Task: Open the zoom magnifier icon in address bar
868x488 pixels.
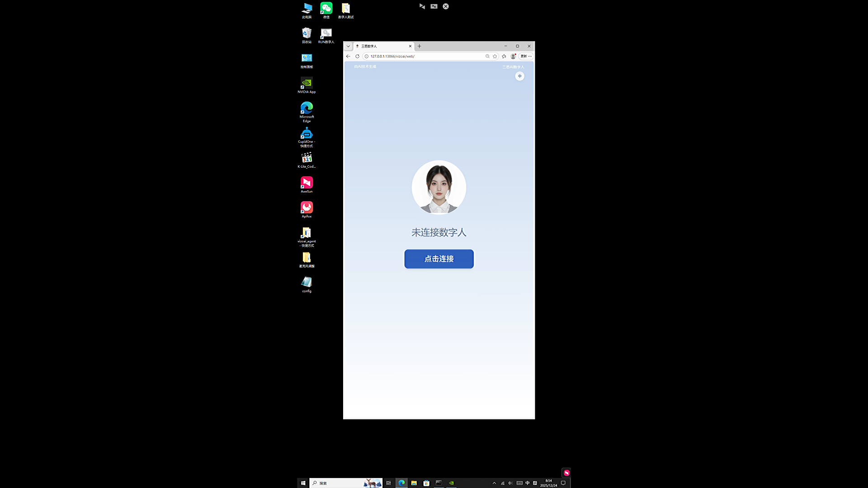Action: click(x=487, y=56)
